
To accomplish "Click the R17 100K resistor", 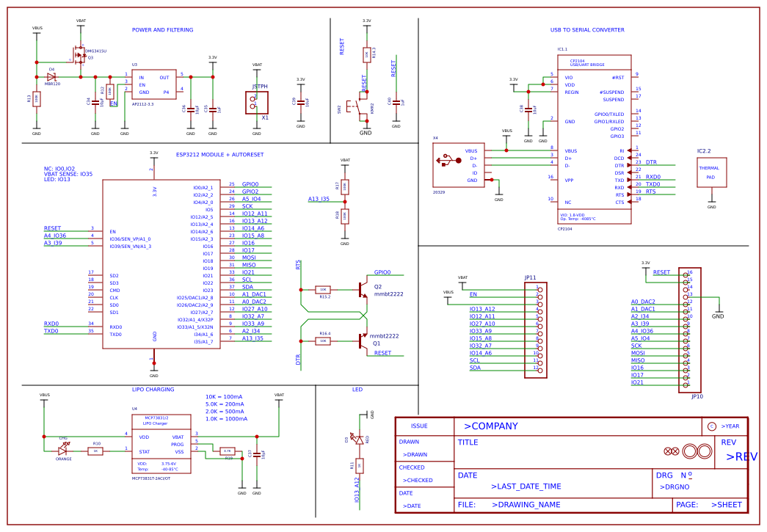I will tap(345, 186).
